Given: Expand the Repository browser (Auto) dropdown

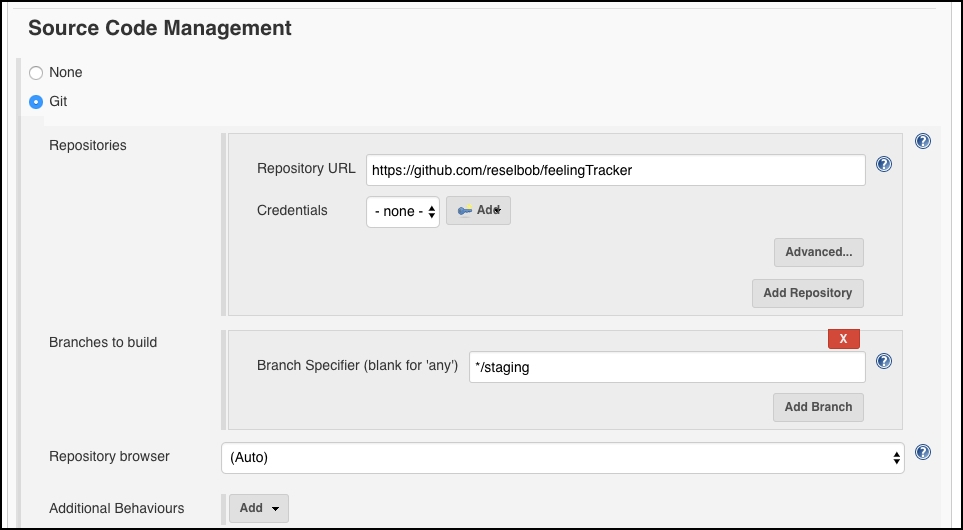Looking at the screenshot, I should [x=563, y=458].
